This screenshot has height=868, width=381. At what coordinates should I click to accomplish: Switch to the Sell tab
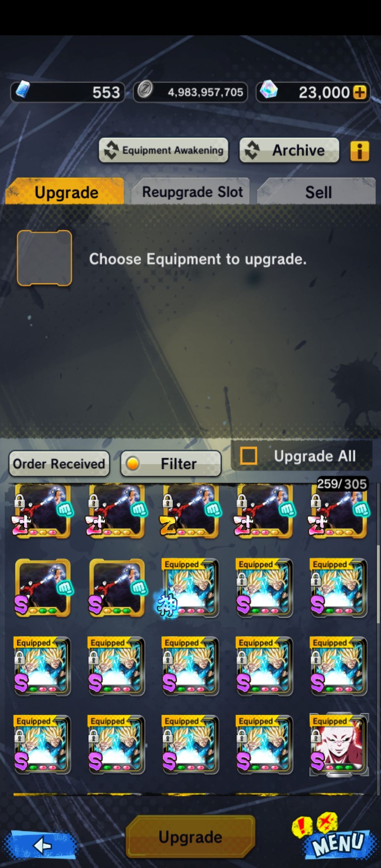coord(318,192)
